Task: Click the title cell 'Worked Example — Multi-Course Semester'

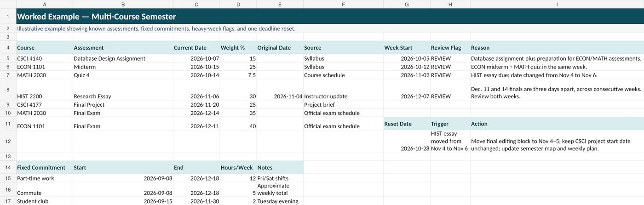Action: click(330, 17)
